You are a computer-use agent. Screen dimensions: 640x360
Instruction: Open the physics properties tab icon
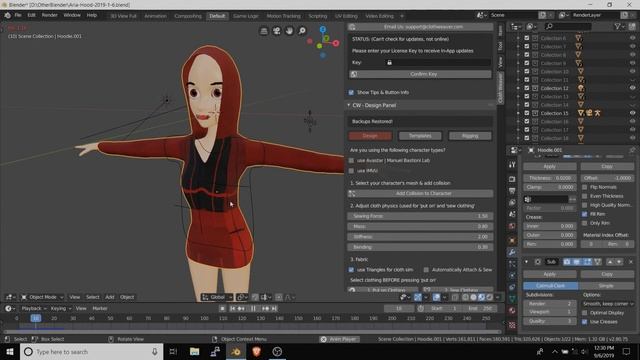[x=512, y=276]
